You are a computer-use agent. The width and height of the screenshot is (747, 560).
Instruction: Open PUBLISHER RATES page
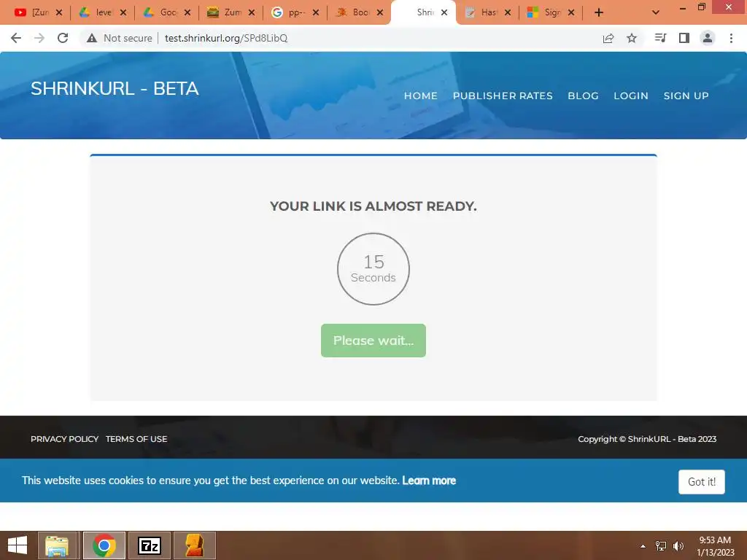pos(503,96)
